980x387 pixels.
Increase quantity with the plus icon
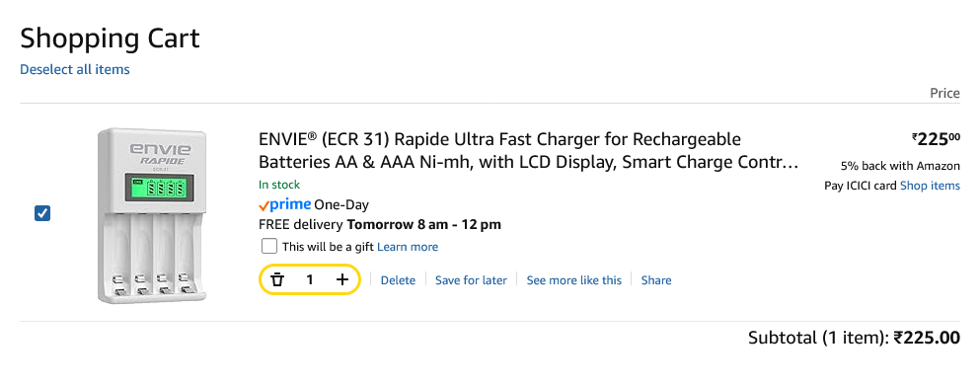coord(341,279)
